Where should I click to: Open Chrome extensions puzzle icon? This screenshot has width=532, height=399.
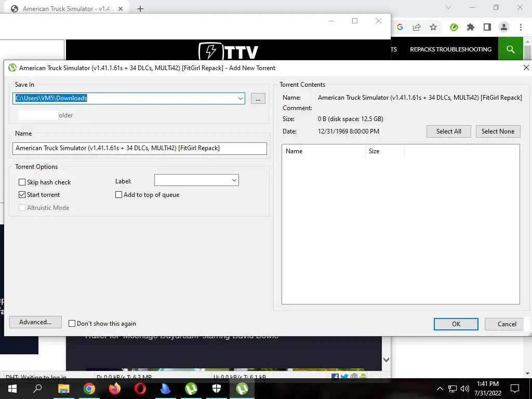click(471, 27)
